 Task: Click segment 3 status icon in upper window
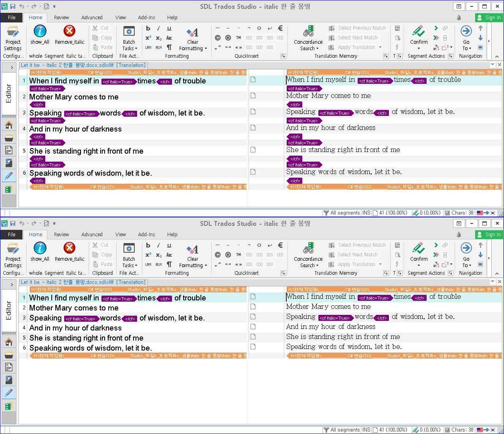[x=253, y=112]
